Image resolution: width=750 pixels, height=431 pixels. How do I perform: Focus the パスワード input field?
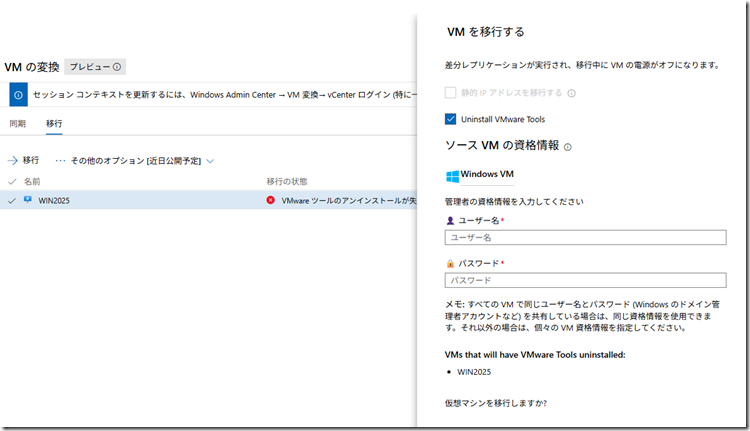point(585,281)
